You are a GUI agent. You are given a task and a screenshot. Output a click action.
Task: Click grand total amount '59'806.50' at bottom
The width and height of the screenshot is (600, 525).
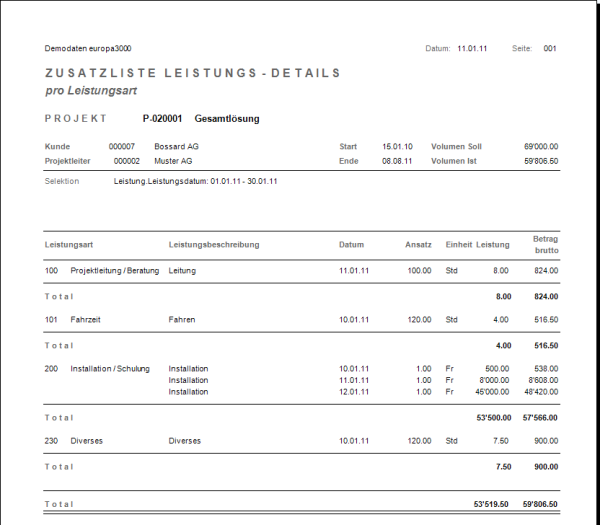pos(540,504)
